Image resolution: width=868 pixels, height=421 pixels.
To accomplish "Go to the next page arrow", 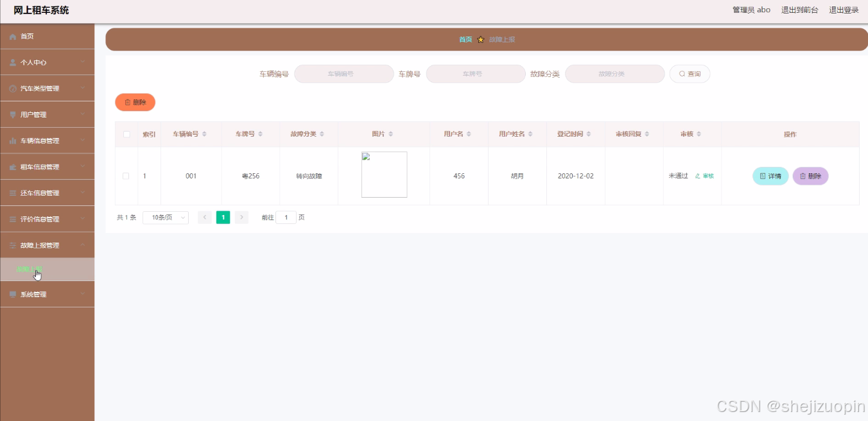I will [x=241, y=218].
